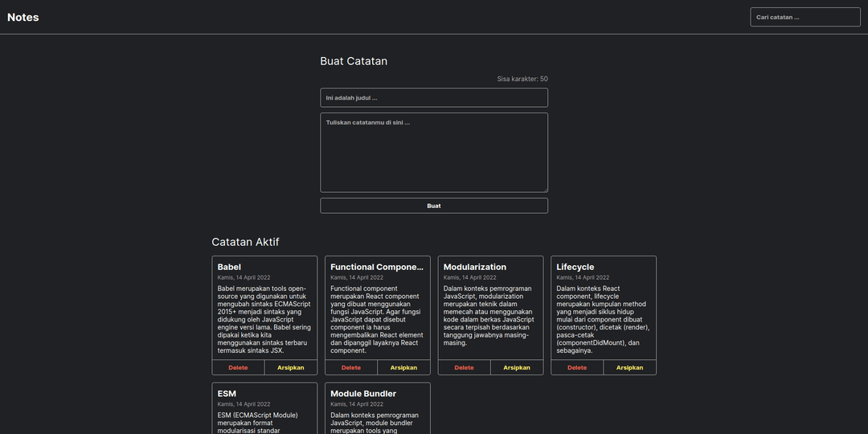Click the Notes header title
The image size is (868, 434).
(23, 17)
